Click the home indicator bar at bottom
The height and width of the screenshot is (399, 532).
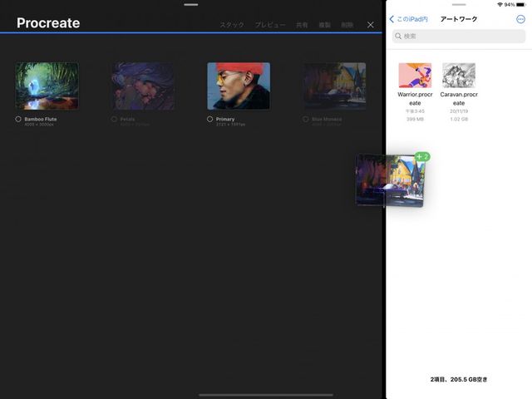266,395
